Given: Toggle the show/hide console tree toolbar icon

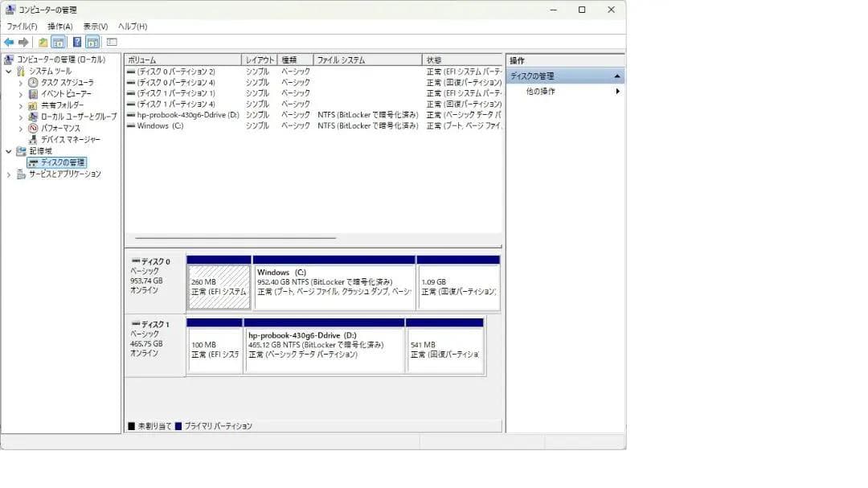Looking at the screenshot, I should (x=59, y=40).
